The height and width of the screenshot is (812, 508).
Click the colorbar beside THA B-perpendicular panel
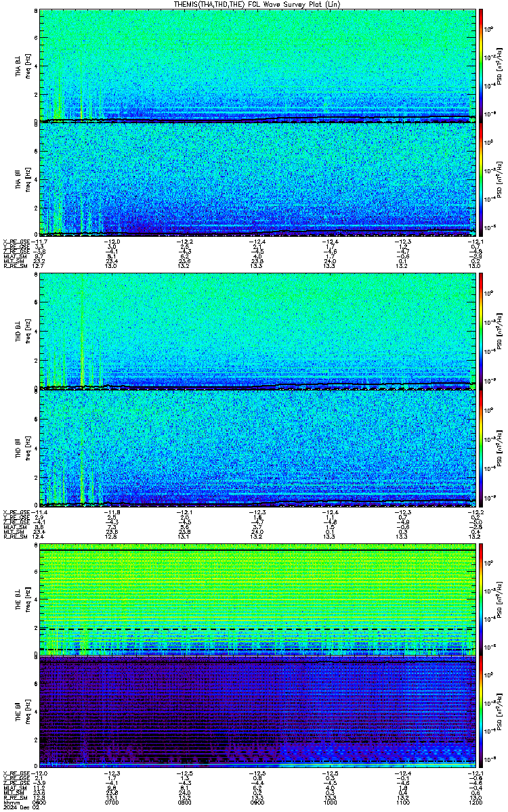[482, 66]
